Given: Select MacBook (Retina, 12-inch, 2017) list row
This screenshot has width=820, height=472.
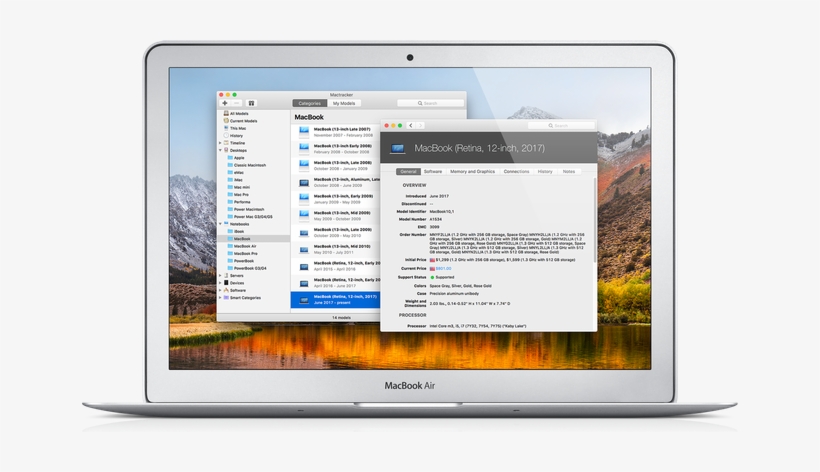Looking at the screenshot, I should [x=336, y=300].
